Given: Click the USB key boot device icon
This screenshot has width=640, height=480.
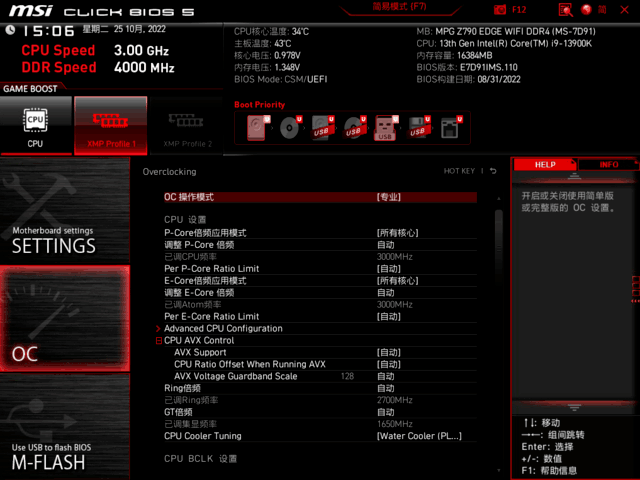Looking at the screenshot, I should (385, 128).
